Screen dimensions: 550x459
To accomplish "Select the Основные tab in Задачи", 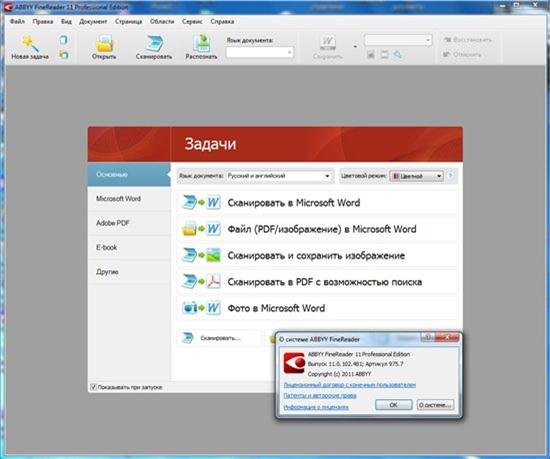I will [129, 174].
